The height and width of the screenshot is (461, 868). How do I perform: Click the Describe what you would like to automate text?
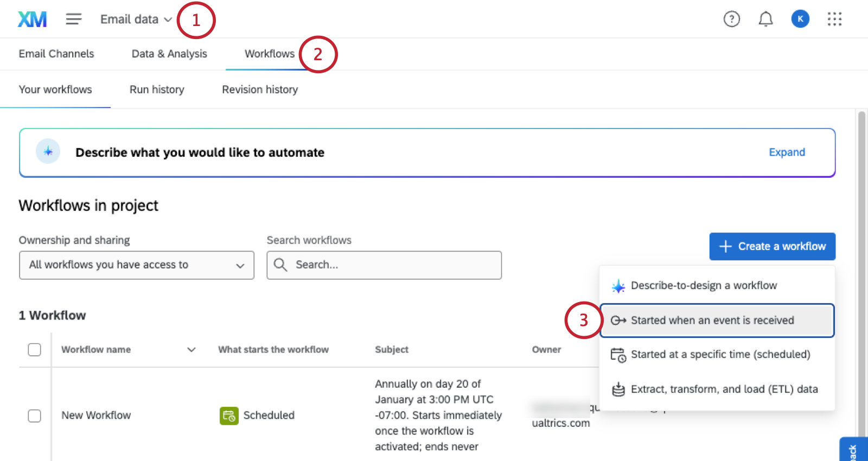(x=200, y=152)
